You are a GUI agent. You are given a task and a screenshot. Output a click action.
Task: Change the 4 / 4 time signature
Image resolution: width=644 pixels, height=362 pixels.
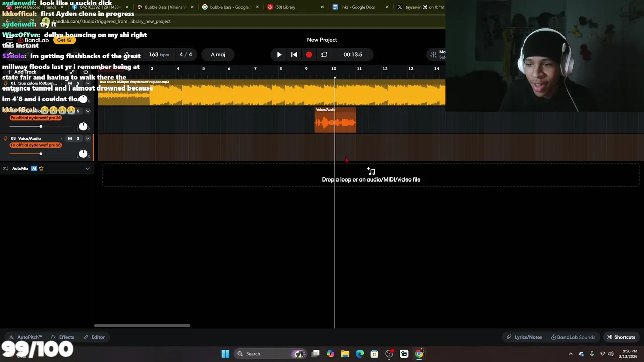coord(186,54)
